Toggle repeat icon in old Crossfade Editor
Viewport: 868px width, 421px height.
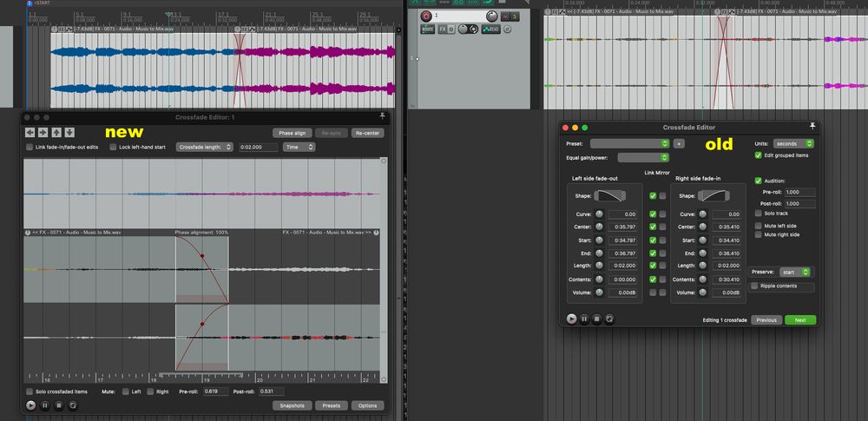(609, 319)
